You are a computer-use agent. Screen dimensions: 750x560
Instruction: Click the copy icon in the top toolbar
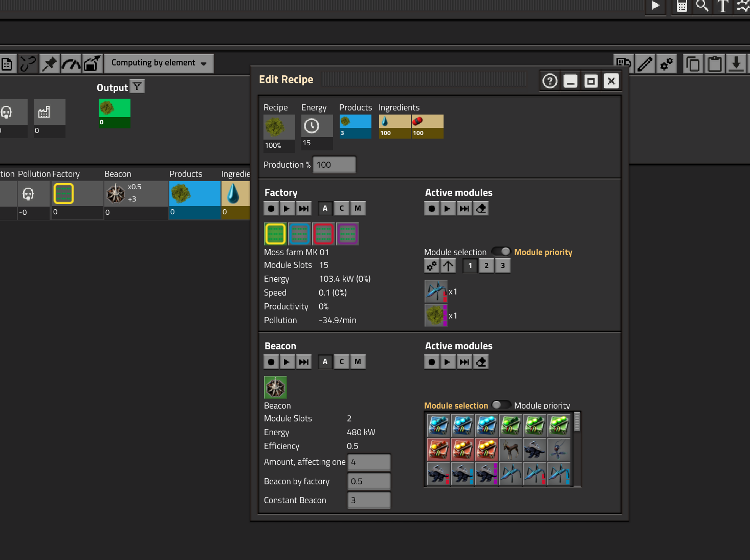tap(693, 63)
